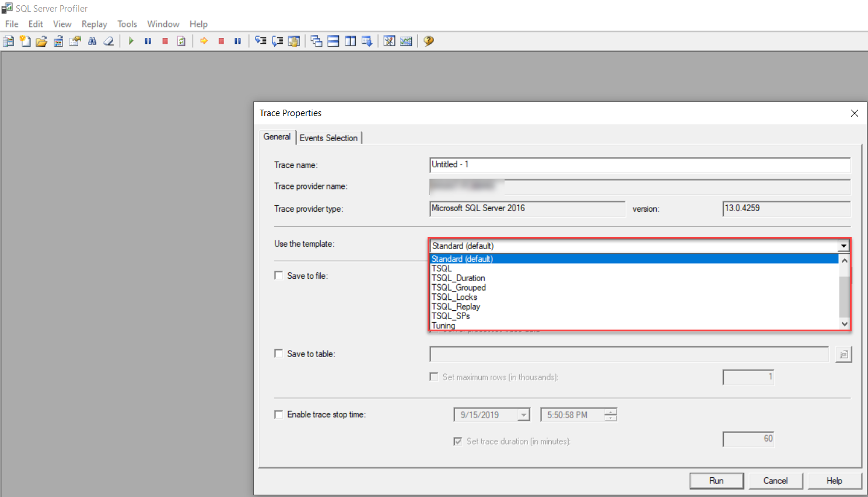Click the blue pause icon right of the yellow arrow
This screenshot has width=868, height=497.
click(x=237, y=41)
